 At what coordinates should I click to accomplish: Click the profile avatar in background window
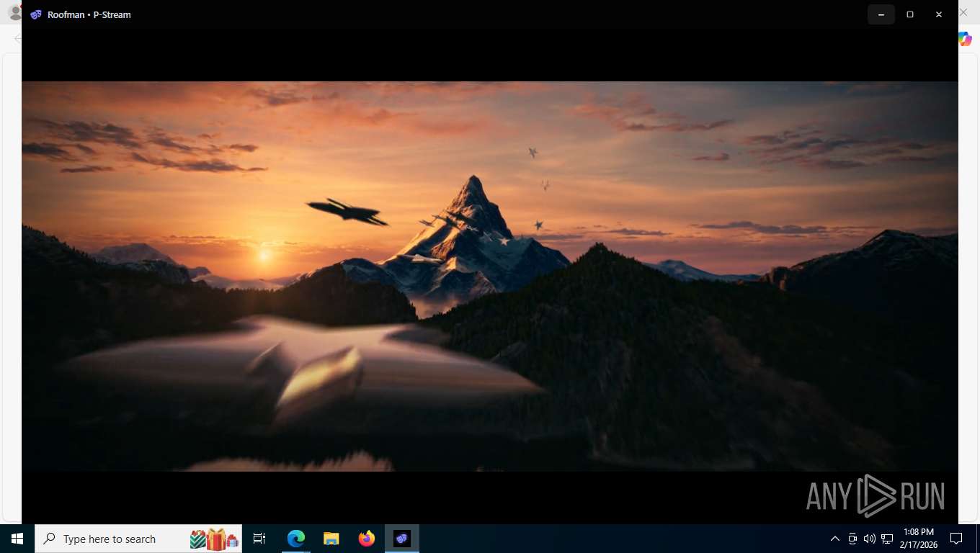(14, 13)
